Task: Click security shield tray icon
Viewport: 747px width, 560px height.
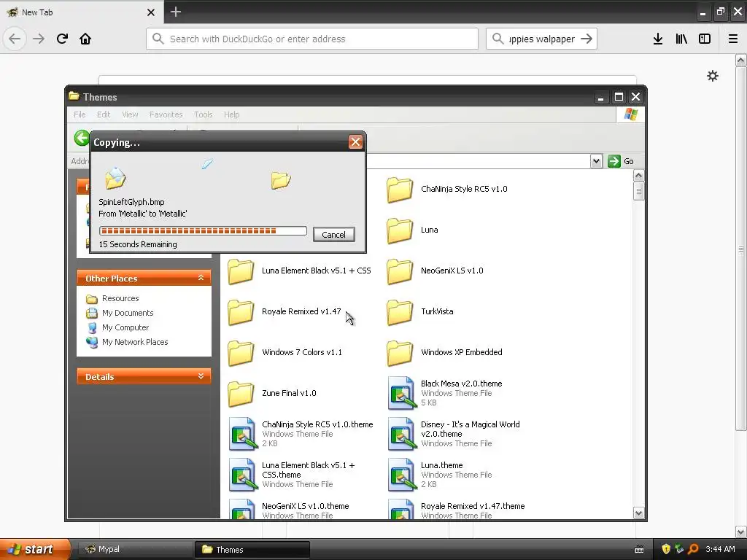Action: [x=666, y=549]
